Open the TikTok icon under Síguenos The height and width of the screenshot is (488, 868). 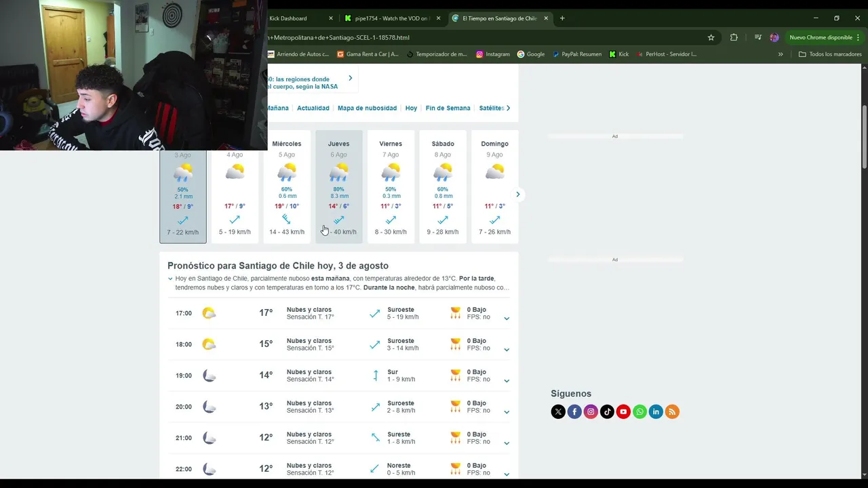coord(607,411)
